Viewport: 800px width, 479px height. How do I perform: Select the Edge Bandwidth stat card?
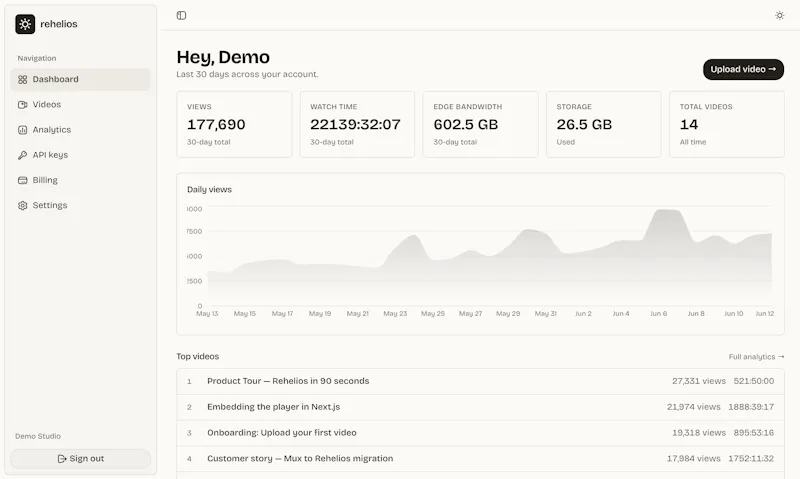[480, 124]
